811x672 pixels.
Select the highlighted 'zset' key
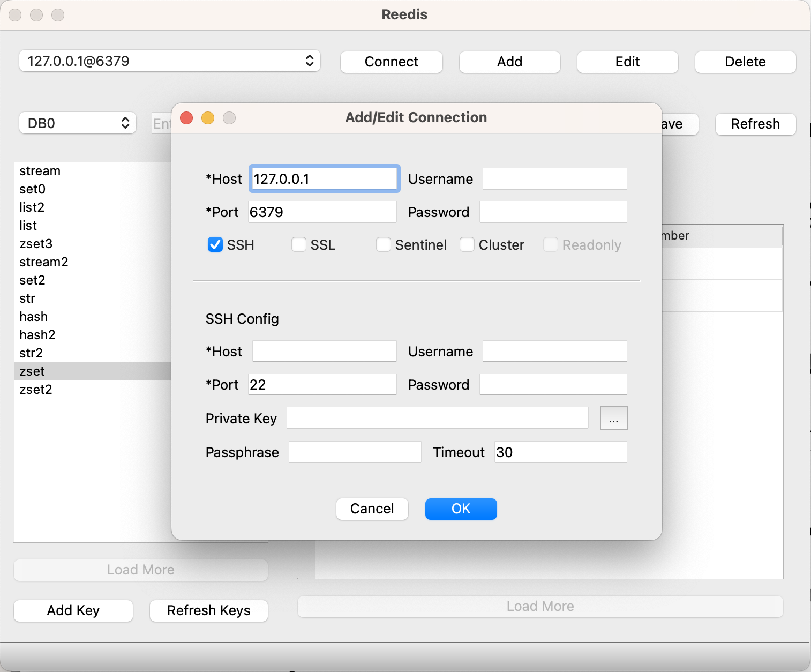(x=92, y=371)
